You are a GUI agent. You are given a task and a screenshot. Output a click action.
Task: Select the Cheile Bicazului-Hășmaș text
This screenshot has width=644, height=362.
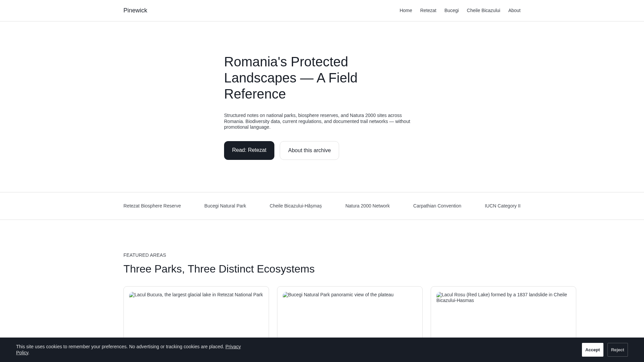tap(296, 206)
